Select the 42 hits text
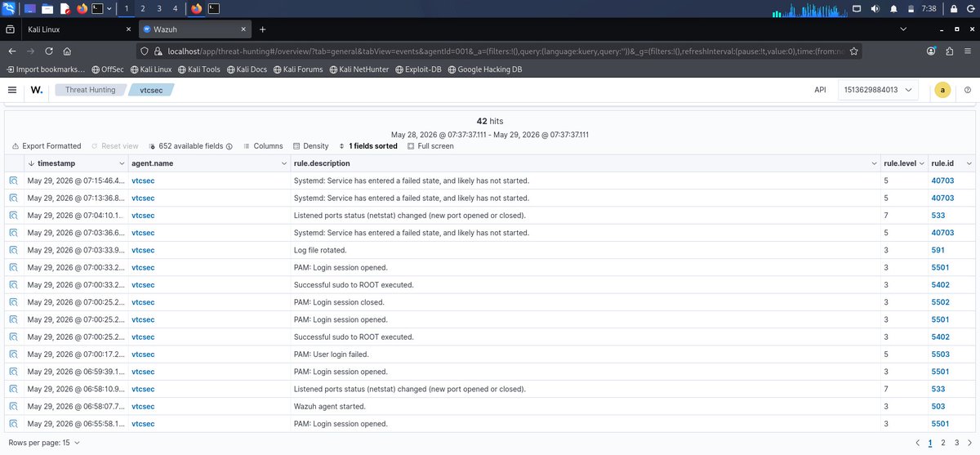Image resolution: width=980 pixels, height=455 pixels. (490, 121)
